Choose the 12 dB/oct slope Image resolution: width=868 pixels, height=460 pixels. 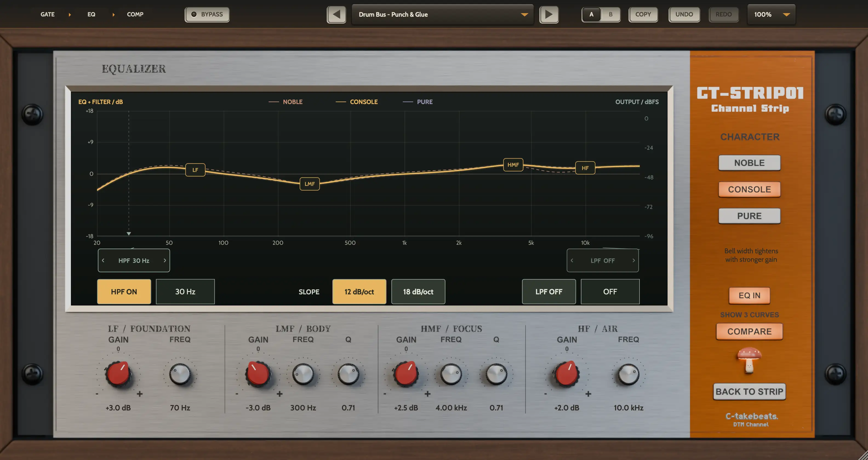pyautogui.click(x=359, y=292)
